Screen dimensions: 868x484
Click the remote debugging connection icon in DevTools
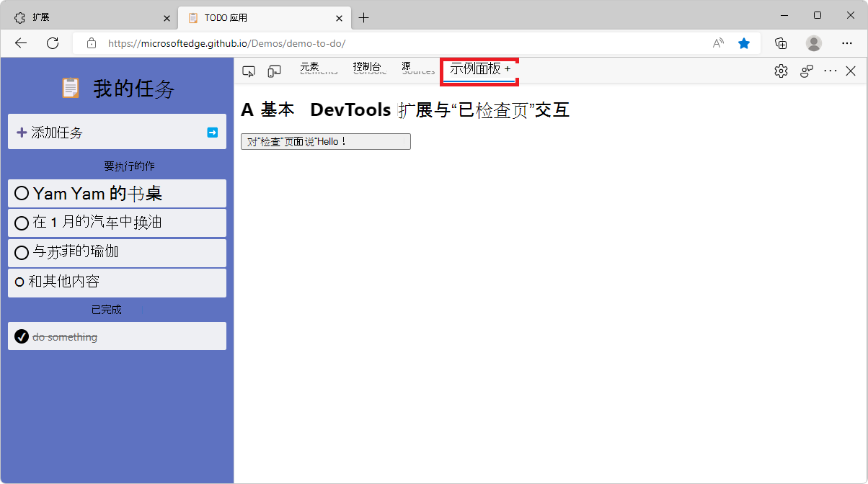tap(806, 71)
